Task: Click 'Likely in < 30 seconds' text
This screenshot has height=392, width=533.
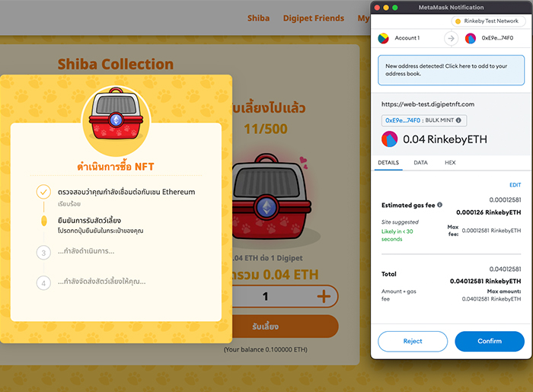Action: click(397, 235)
